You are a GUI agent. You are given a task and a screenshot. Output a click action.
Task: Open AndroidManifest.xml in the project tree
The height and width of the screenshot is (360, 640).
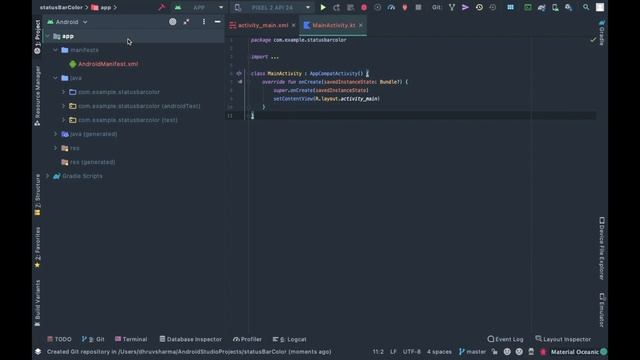tap(108, 64)
